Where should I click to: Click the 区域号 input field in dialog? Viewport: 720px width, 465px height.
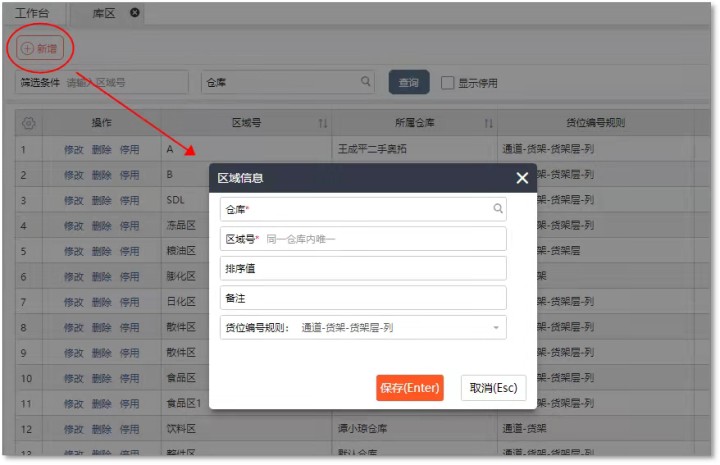point(380,239)
